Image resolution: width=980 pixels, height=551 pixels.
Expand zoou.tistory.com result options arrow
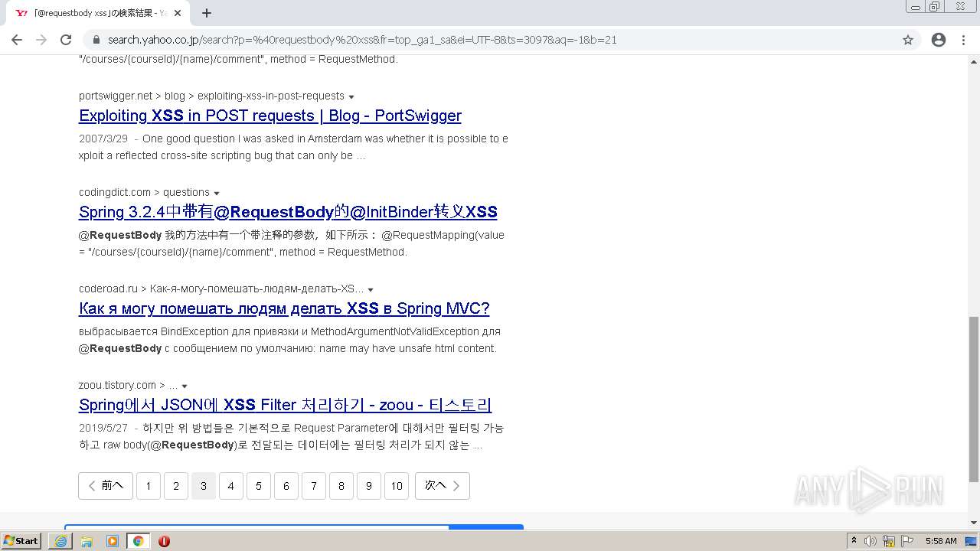point(185,386)
